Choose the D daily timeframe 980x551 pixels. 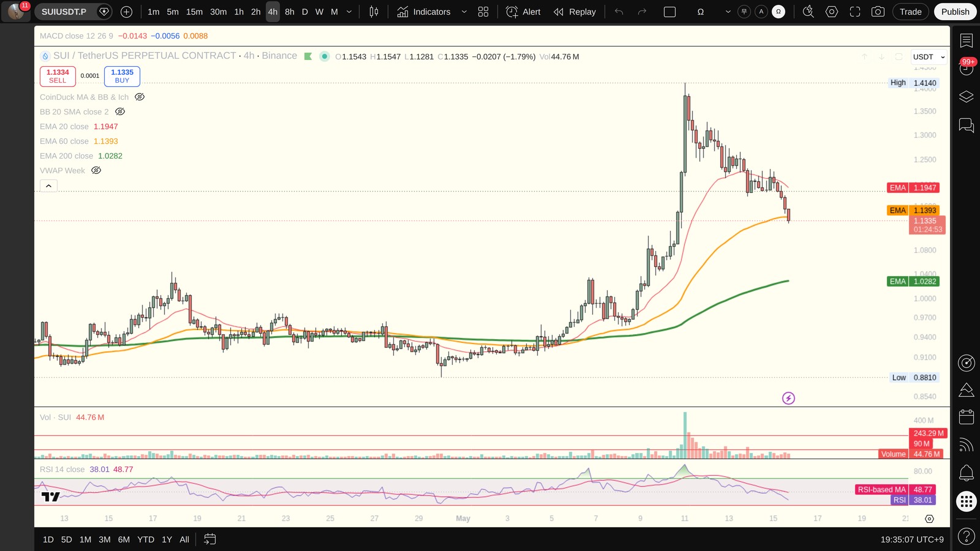tap(304, 12)
